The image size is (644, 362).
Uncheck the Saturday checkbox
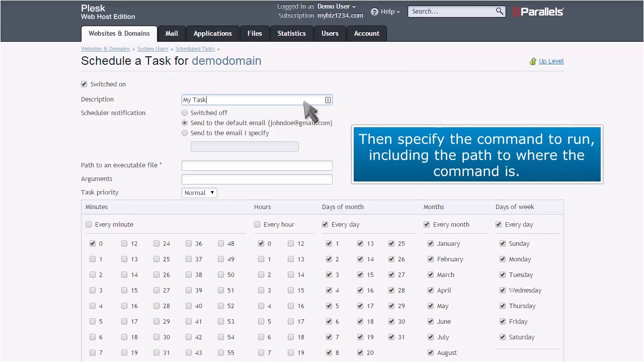point(503,337)
